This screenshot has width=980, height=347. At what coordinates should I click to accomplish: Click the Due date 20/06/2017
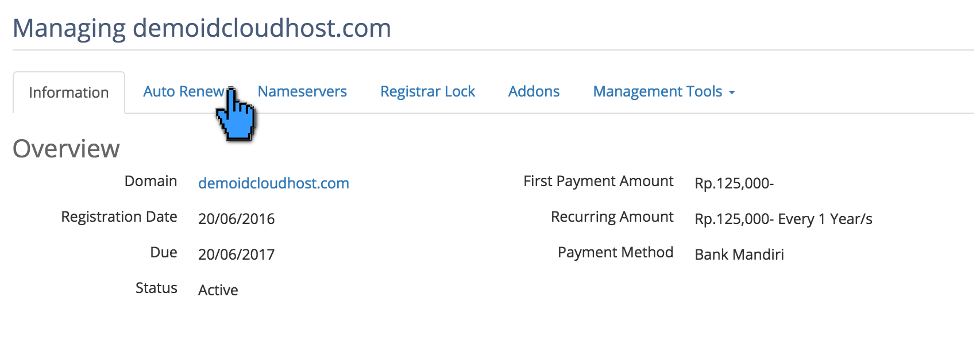click(x=236, y=255)
